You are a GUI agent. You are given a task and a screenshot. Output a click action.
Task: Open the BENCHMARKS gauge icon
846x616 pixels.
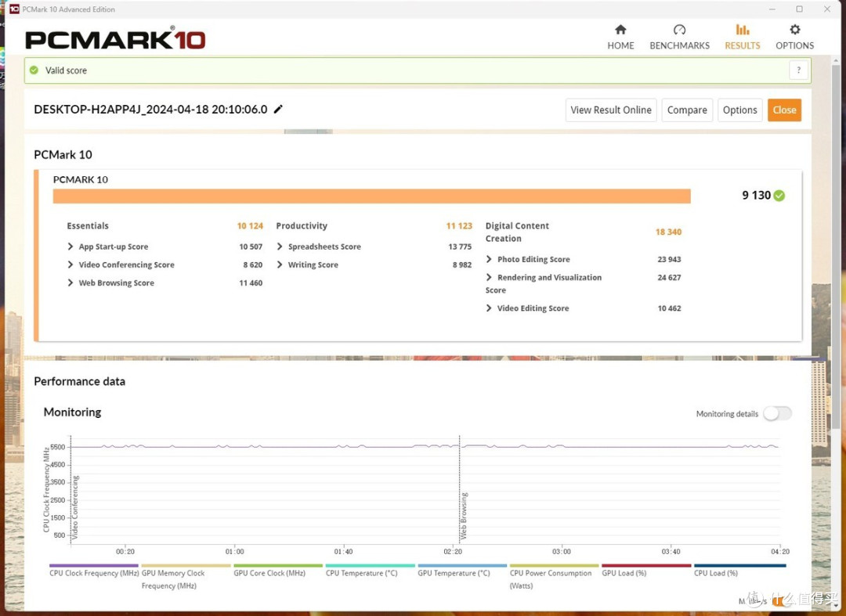tap(679, 29)
